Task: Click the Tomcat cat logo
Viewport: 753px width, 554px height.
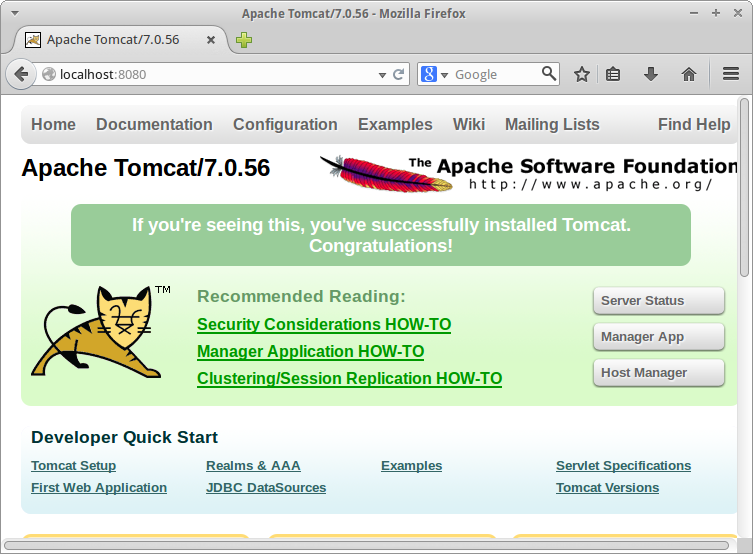Action: point(101,331)
